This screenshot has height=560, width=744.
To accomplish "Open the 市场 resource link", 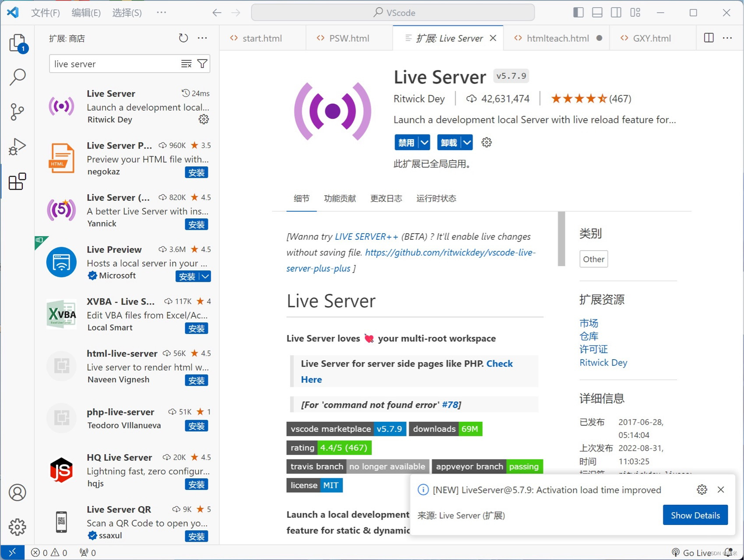I will [x=589, y=323].
